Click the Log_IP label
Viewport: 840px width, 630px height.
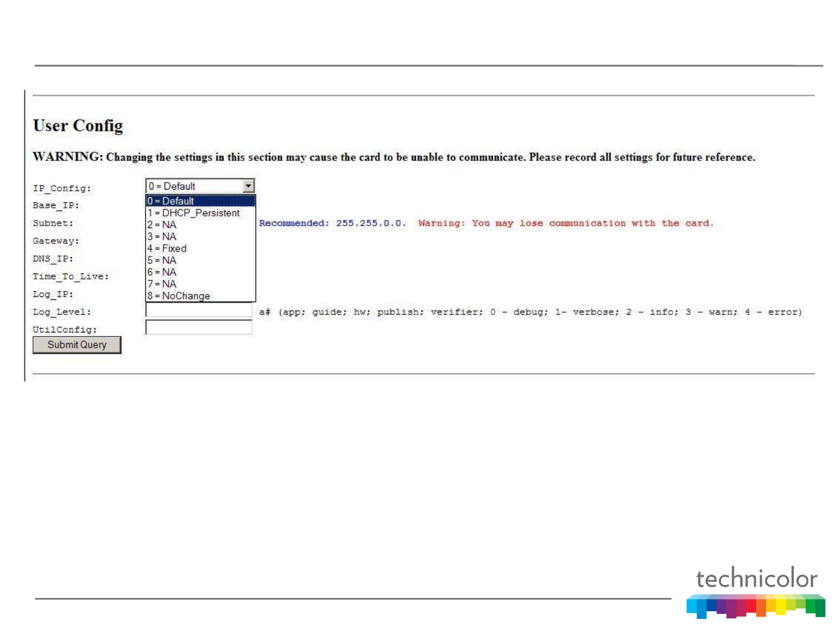click(53, 294)
